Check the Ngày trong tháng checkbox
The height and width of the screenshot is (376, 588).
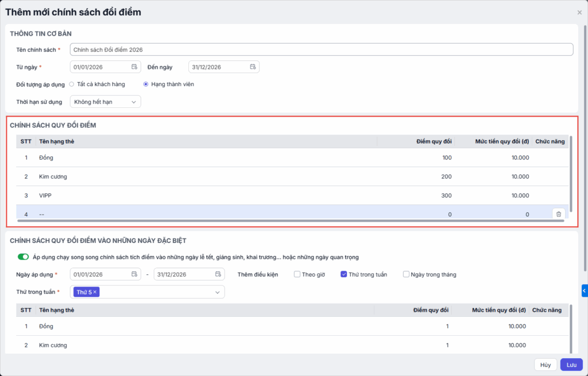pyautogui.click(x=407, y=274)
